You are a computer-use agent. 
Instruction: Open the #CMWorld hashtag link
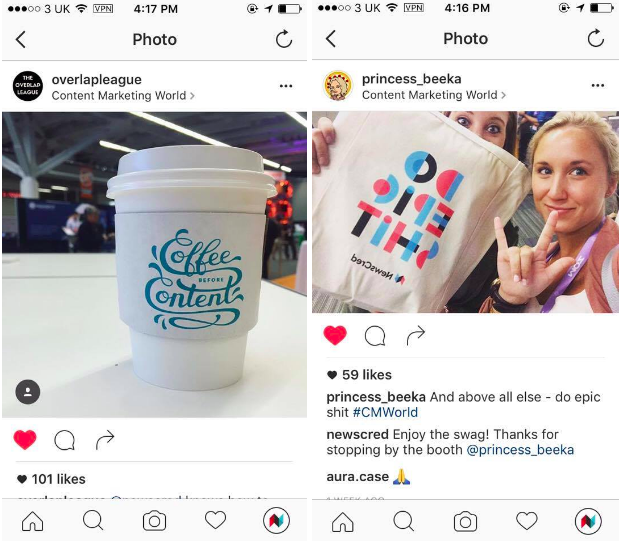(x=385, y=412)
